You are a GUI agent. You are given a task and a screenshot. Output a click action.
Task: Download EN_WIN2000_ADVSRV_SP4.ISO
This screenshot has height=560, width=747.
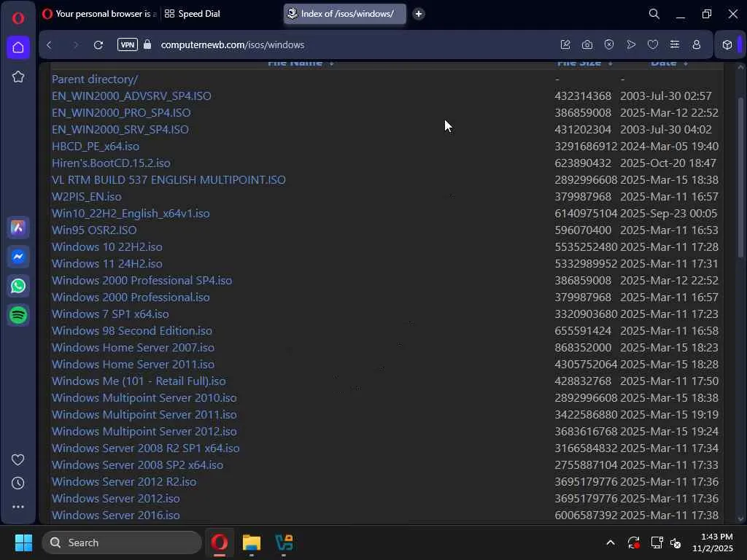pos(131,96)
